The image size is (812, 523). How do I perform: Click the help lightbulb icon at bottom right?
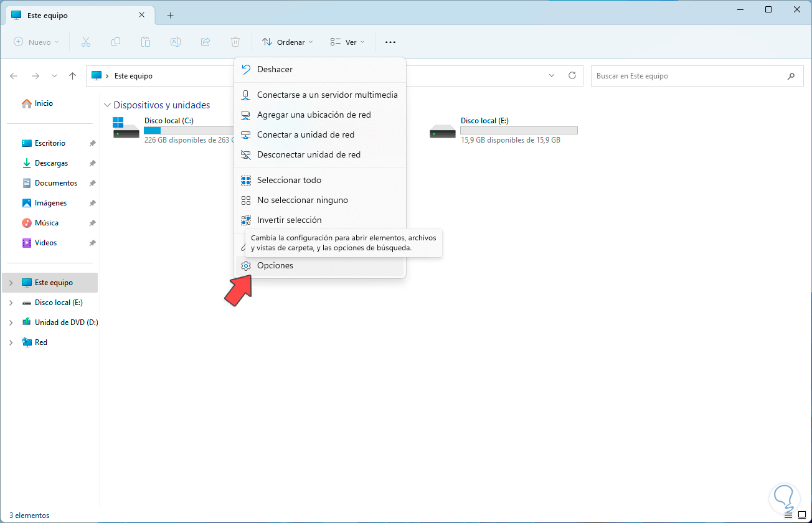[x=785, y=498]
